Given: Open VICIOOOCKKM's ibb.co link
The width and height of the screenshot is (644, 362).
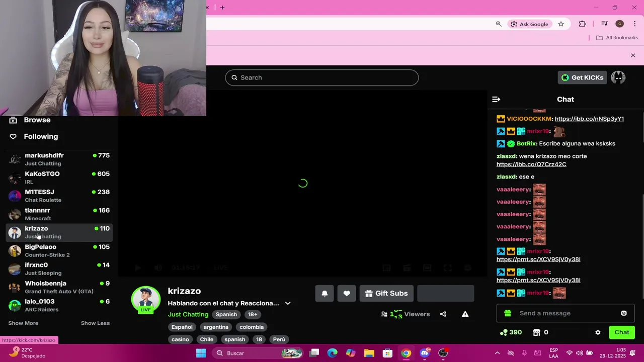Looking at the screenshot, I should [589, 119].
